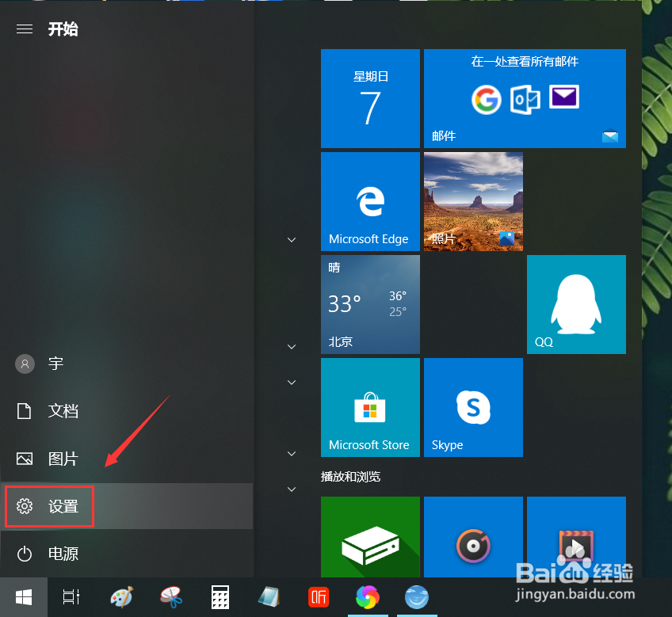Image resolution: width=672 pixels, height=617 pixels.
Task: Open the blue globe taskbar icon
Action: click(417, 597)
